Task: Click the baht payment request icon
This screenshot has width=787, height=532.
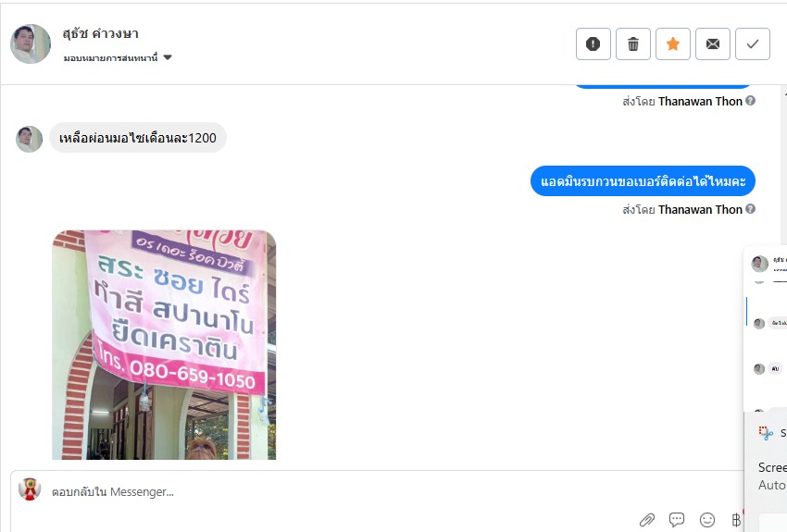Action: click(736, 520)
